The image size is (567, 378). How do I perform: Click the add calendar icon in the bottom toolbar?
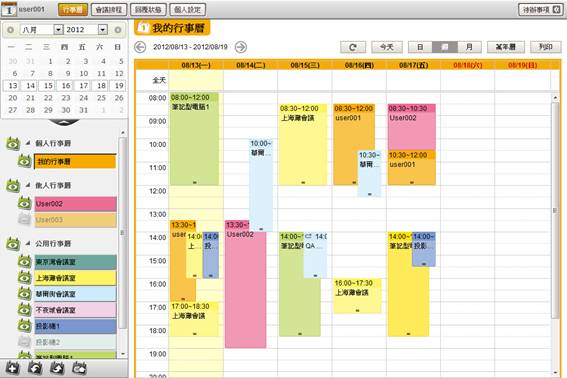pyautogui.click(x=12, y=369)
